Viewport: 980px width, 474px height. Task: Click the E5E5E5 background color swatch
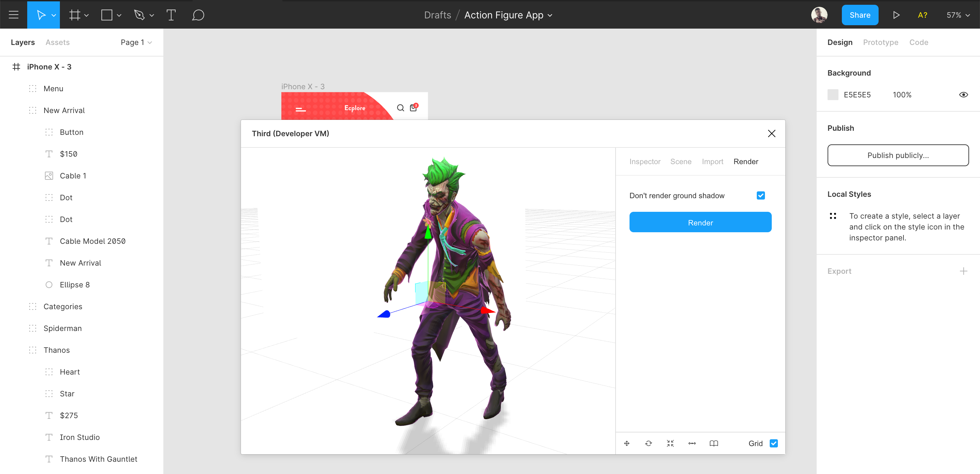[833, 95]
